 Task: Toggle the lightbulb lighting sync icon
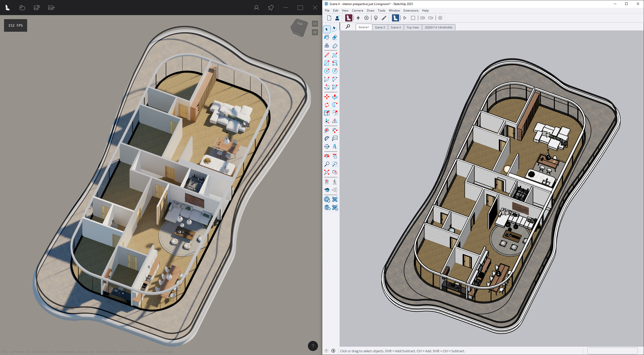(x=376, y=18)
